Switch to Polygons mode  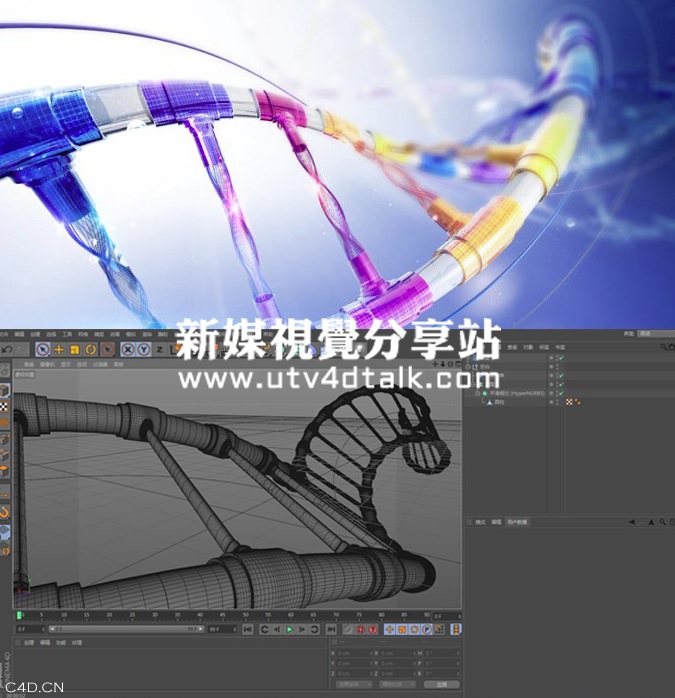click(4, 471)
